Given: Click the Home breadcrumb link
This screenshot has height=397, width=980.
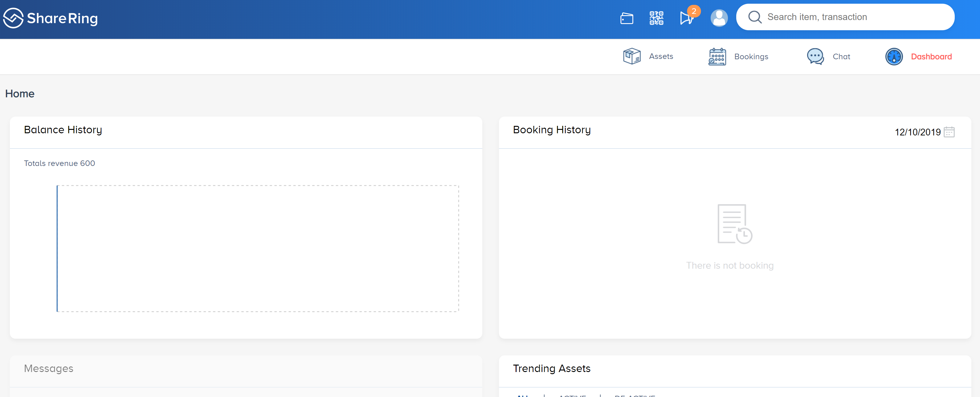Looking at the screenshot, I should [20, 94].
